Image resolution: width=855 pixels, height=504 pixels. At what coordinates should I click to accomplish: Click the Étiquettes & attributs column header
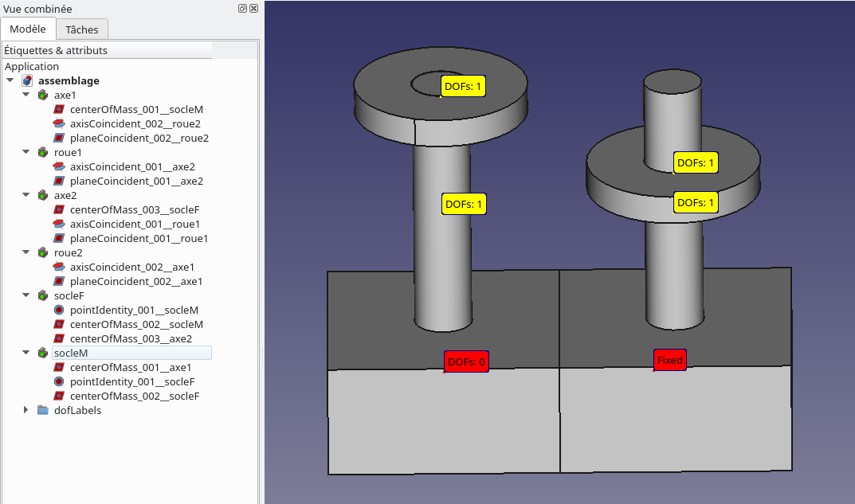pyautogui.click(x=107, y=50)
